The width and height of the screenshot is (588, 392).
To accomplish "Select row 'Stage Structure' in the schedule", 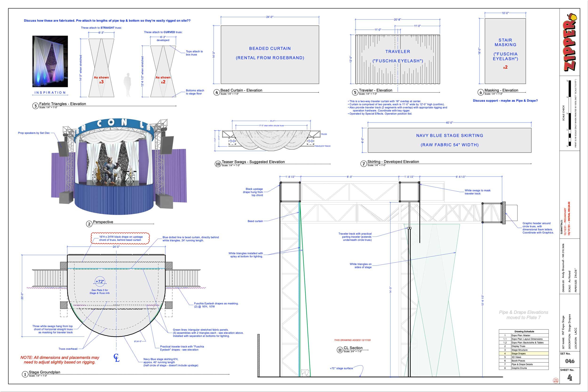I will [524, 350].
